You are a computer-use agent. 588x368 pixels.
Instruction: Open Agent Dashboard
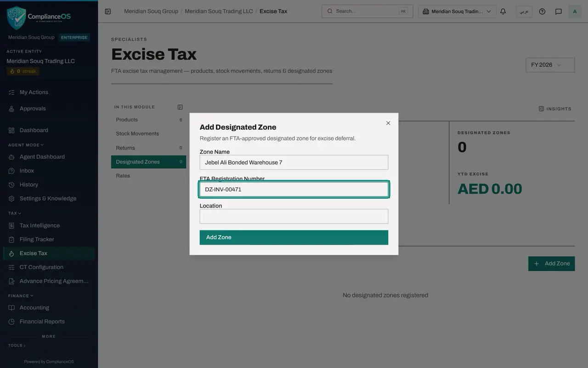point(49,157)
